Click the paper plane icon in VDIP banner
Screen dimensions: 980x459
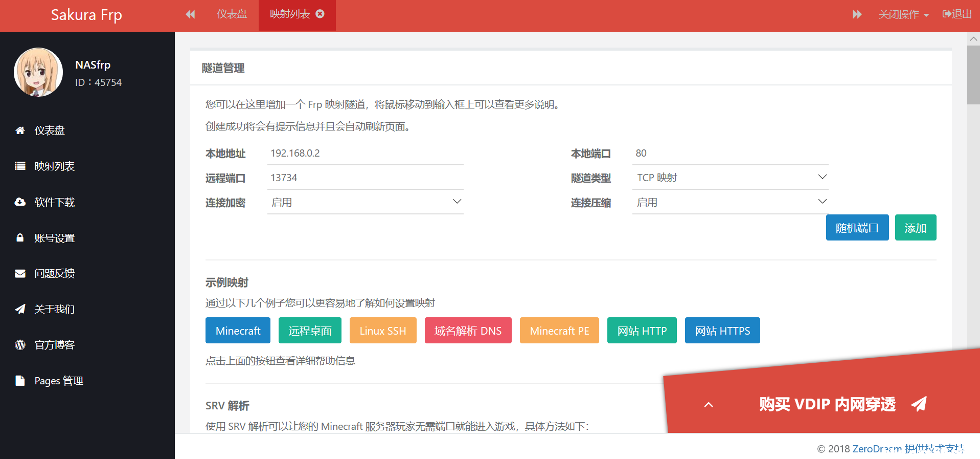point(919,404)
